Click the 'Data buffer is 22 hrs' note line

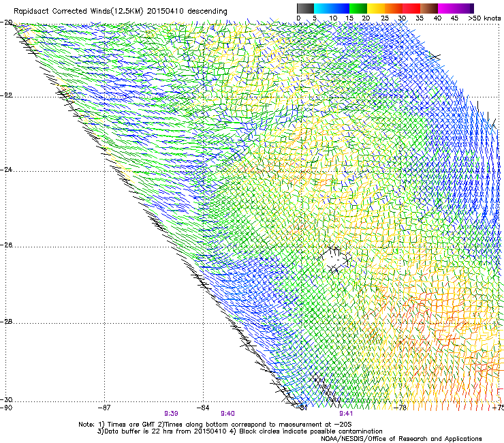point(240,431)
